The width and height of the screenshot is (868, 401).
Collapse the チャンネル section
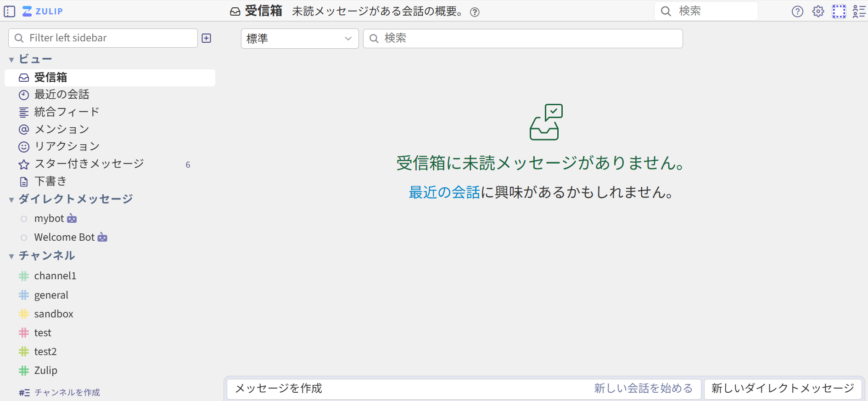click(11, 256)
